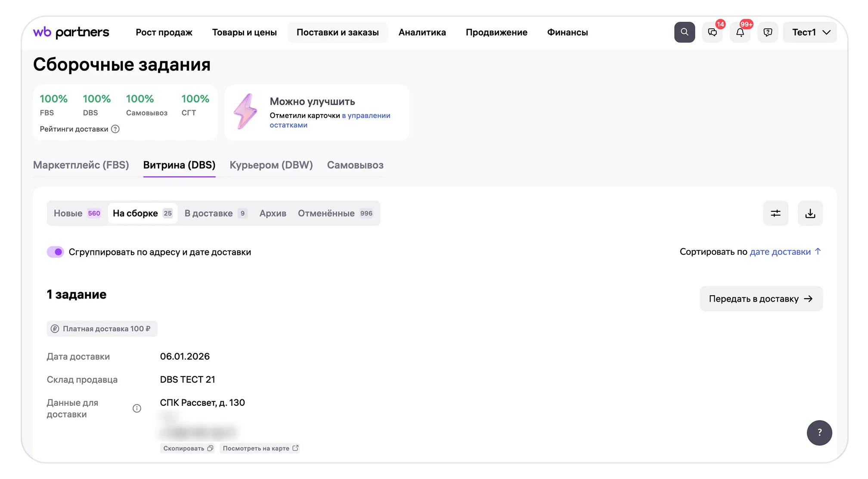Open the Аналитика menu item
The height and width of the screenshot is (479, 868).
pos(422,32)
